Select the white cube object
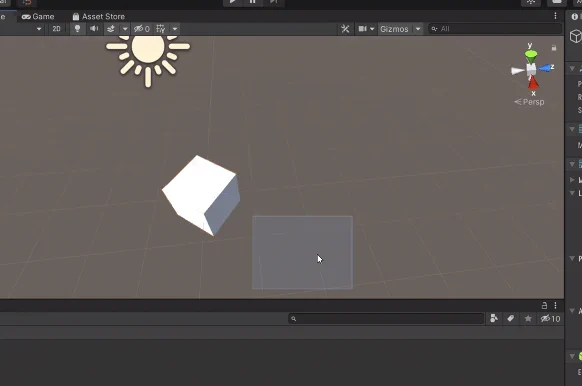The image size is (582, 386). [x=201, y=195]
